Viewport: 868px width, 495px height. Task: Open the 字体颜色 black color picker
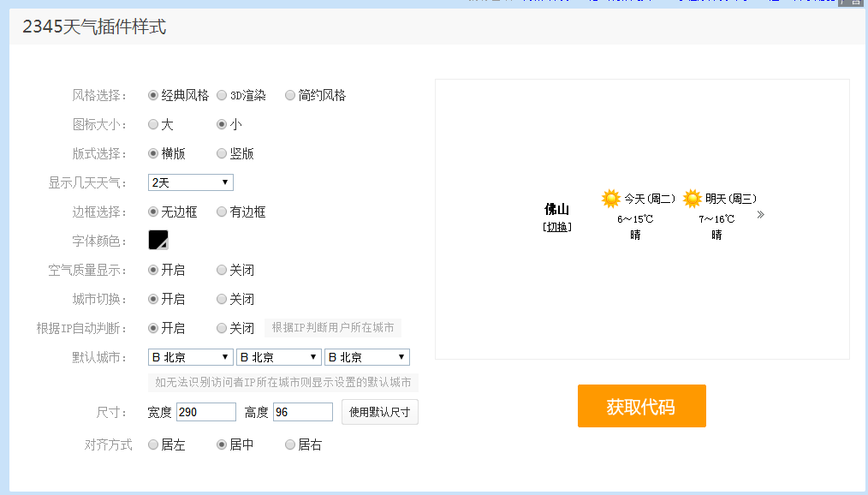coord(158,240)
